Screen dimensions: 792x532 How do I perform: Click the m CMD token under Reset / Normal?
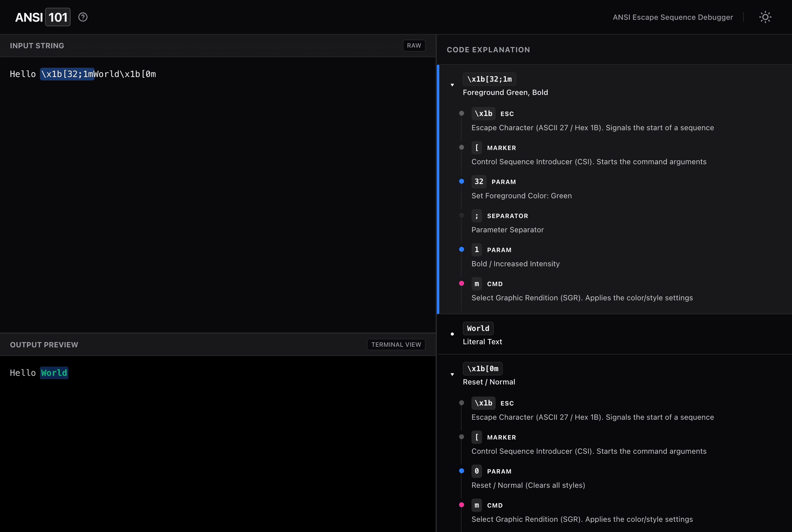pyautogui.click(x=476, y=505)
